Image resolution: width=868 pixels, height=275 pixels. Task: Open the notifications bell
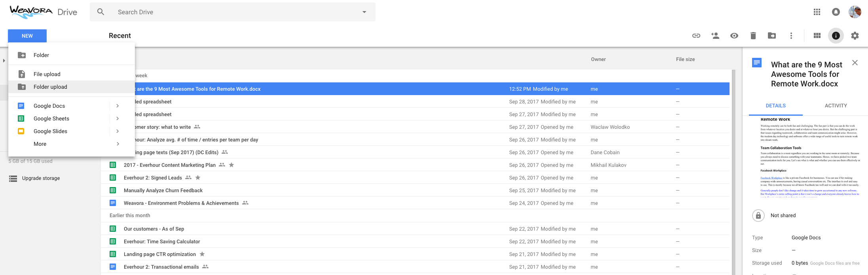point(836,12)
